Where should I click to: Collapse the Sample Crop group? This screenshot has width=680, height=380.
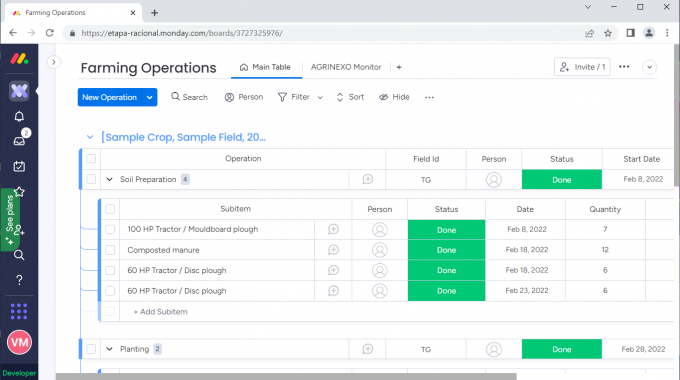tap(90, 137)
